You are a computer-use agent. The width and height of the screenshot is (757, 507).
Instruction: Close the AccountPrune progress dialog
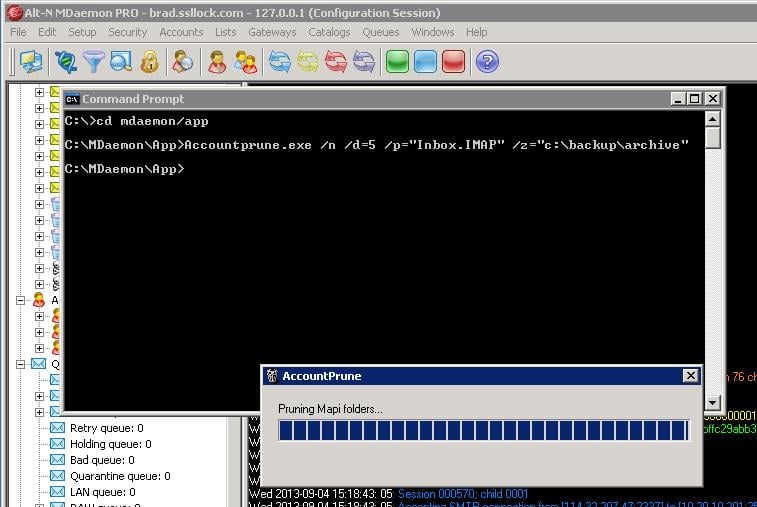point(690,376)
